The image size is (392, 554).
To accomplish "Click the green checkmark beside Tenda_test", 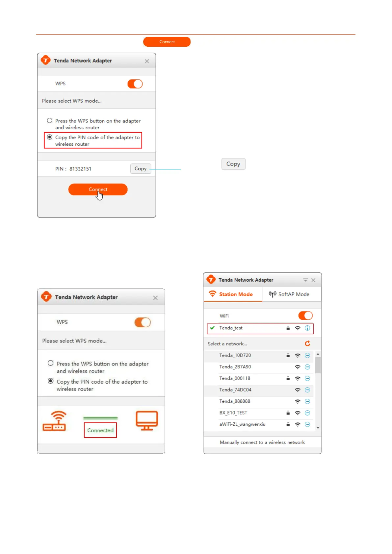I will point(212,328).
